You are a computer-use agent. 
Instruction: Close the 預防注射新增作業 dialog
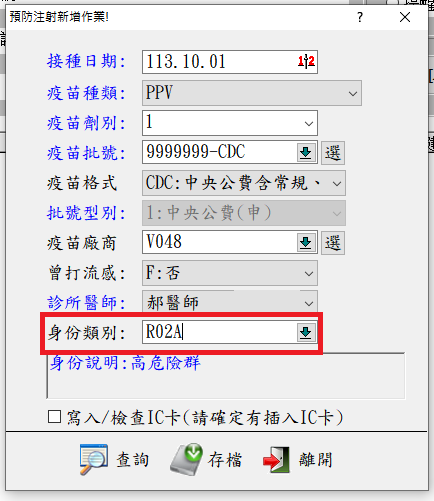click(405, 17)
